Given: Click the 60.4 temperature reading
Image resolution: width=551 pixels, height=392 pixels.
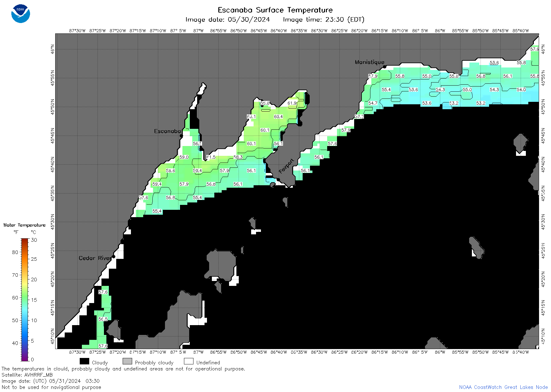Looking at the screenshot, I should [x=278, y=117].
